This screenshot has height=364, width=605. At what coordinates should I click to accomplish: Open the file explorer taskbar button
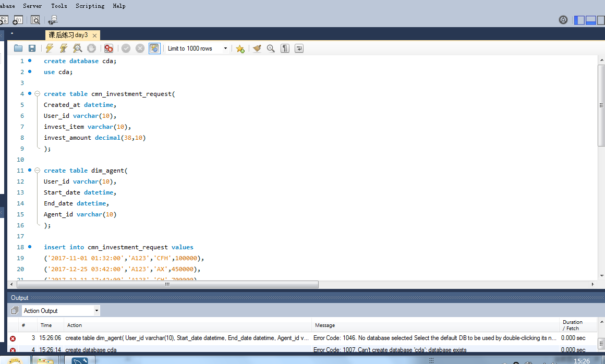[x=45, y=360]
